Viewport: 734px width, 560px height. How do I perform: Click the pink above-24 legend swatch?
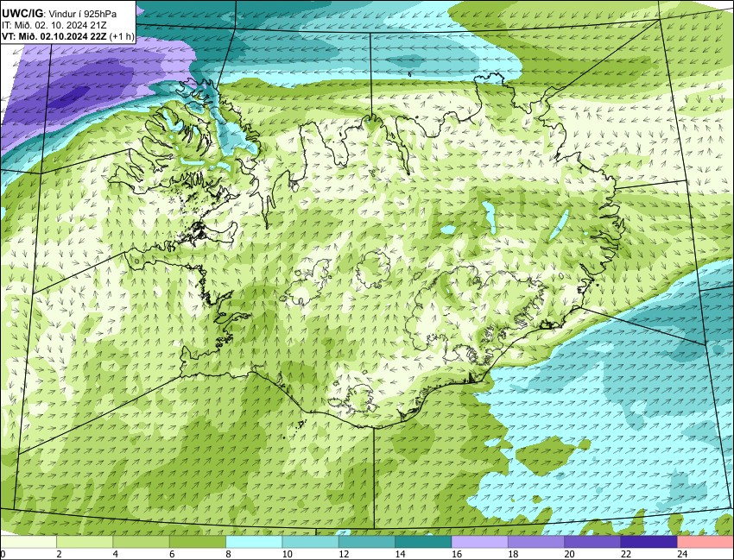(x=706, y=542)
